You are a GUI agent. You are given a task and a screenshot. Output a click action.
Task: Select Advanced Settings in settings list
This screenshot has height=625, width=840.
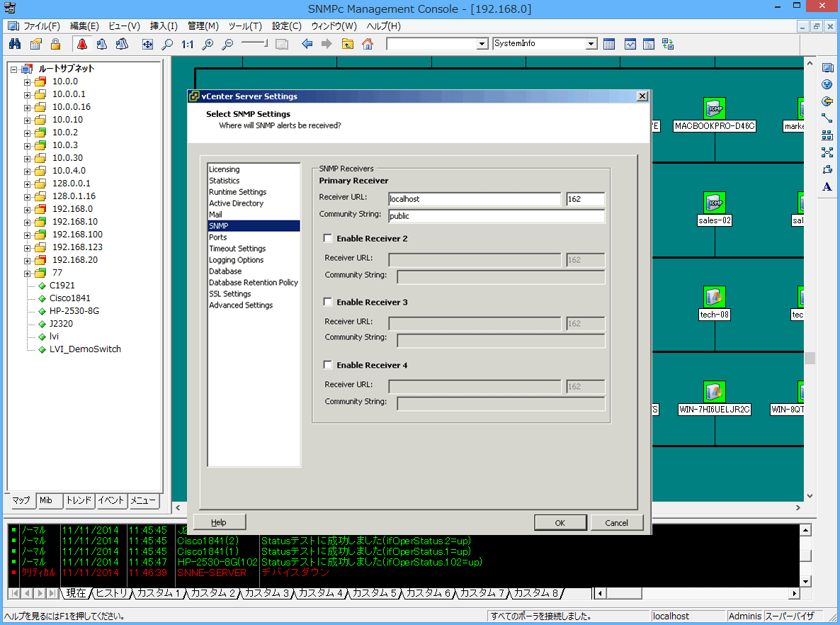241,305
